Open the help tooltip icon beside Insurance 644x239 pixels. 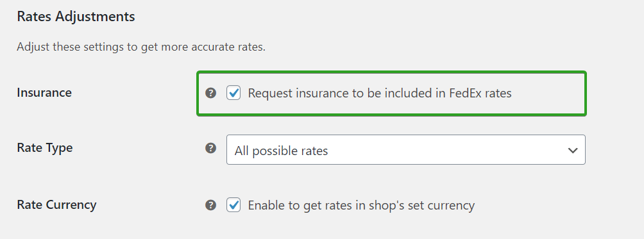coord(210,94)
